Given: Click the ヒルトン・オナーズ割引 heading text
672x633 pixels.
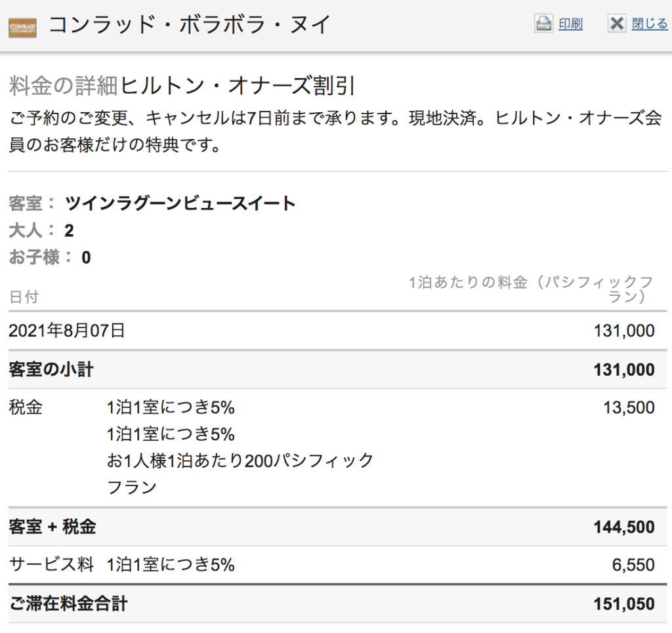Looking at the screenshot, I should click(x=238, y=86).
